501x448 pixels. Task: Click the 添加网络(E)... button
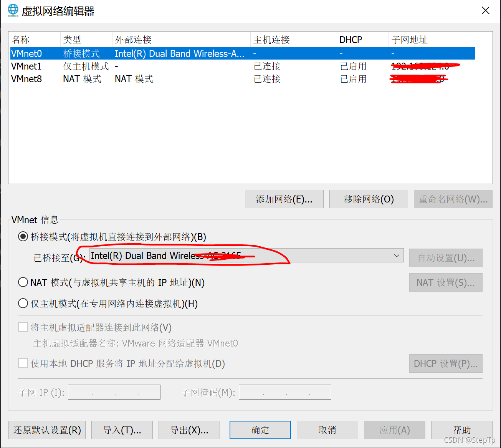pos(284,199)
